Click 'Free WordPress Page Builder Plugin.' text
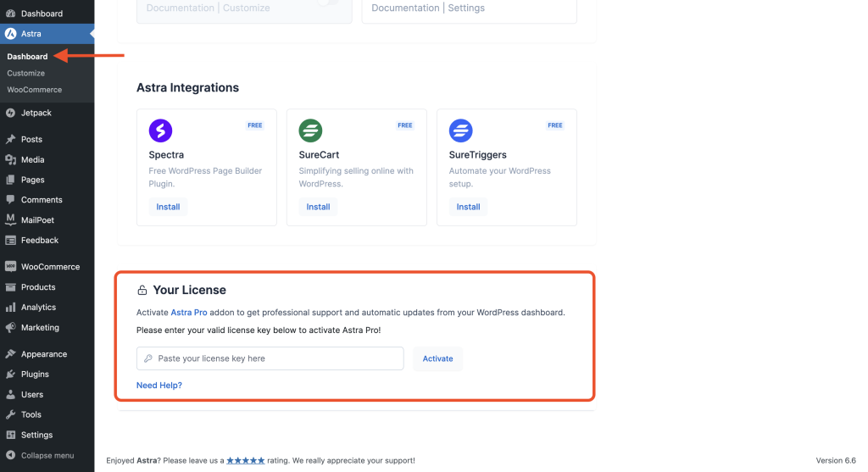Viewport: 868px width, 472px height. [x=205, y=177]
